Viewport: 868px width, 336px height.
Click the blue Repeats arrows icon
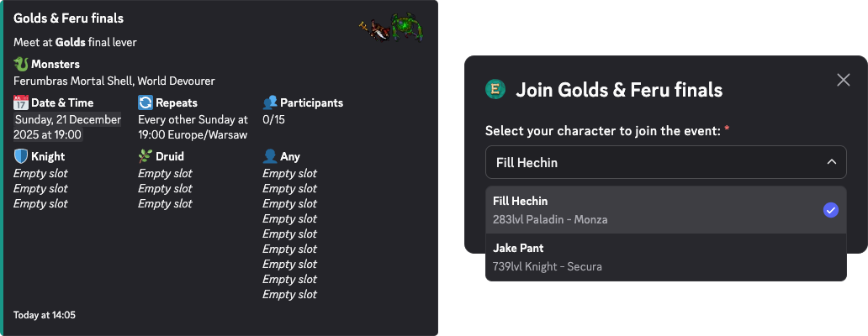tap(146, 102)
